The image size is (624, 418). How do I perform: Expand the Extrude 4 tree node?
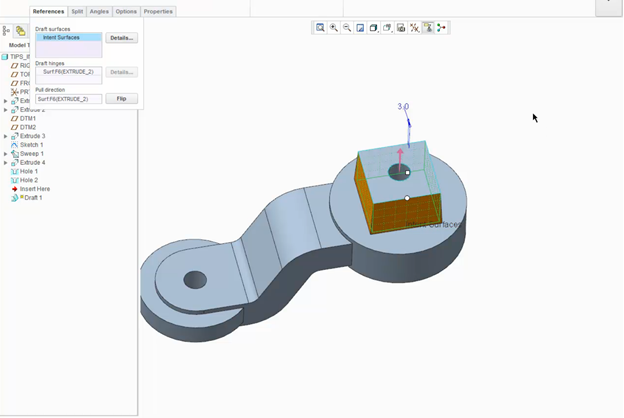point(6,162)
